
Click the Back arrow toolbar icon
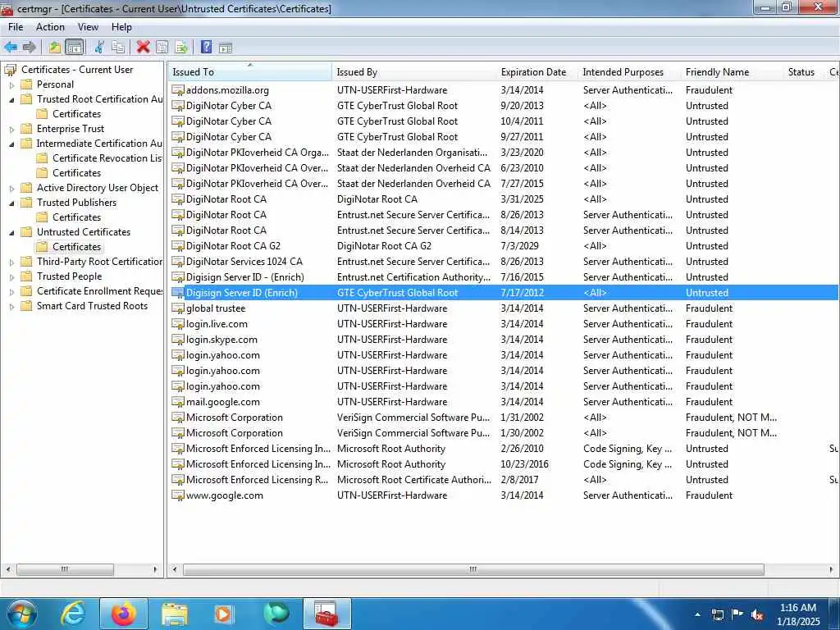click(x=11, y=47)
